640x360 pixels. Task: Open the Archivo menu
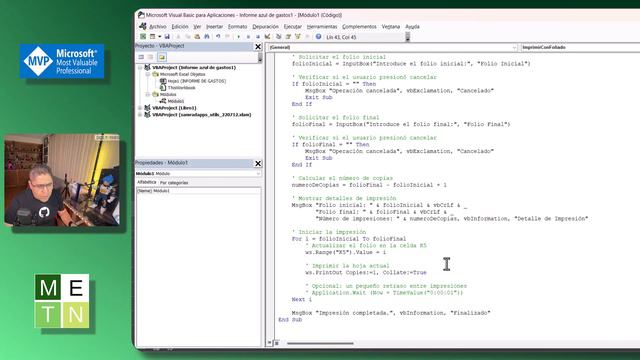click(158, 27)
